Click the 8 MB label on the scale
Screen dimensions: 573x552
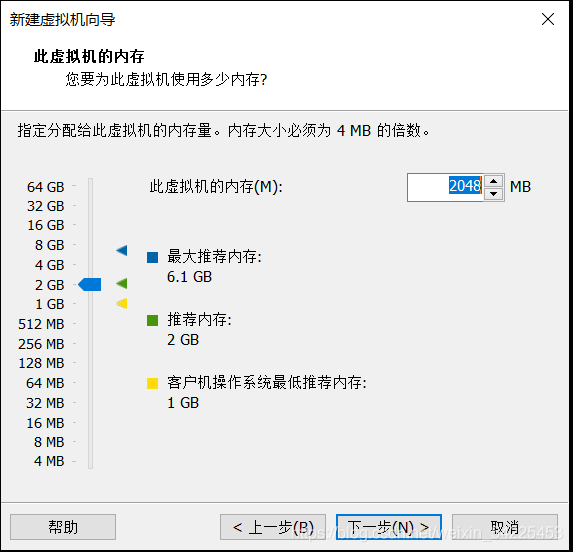[49, 442]
